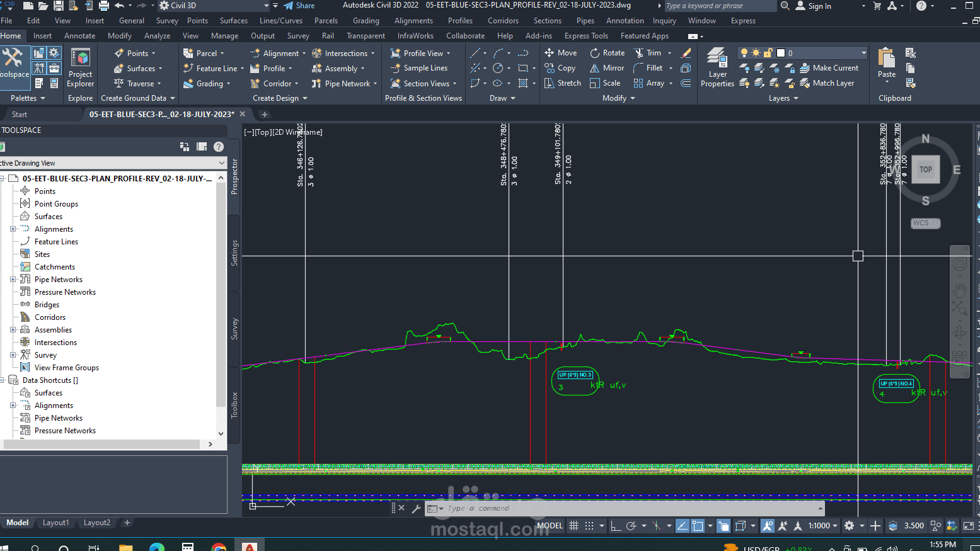Select the Rotate tool
Viewport: 980px width, 551px height.
[607, 53]
